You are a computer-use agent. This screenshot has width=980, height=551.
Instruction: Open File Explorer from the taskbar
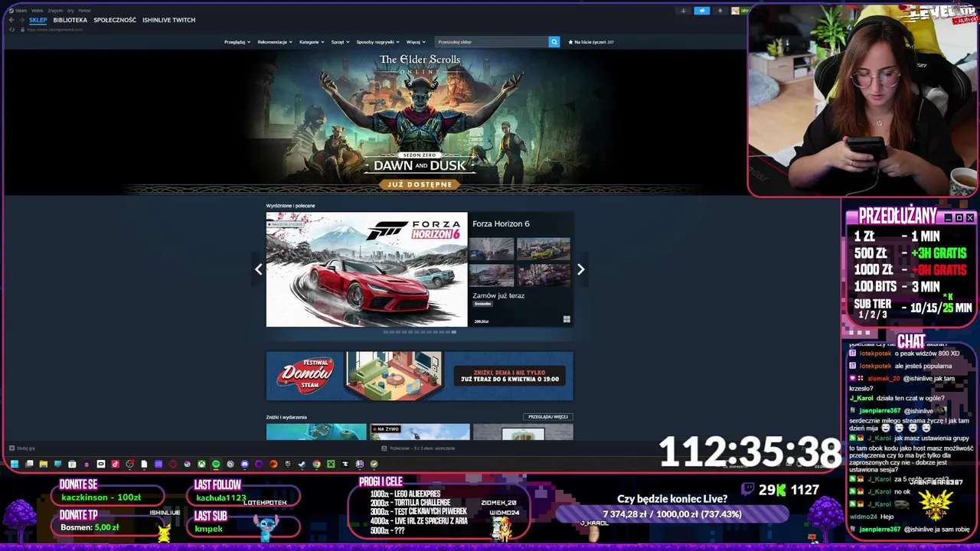point(44,464)
